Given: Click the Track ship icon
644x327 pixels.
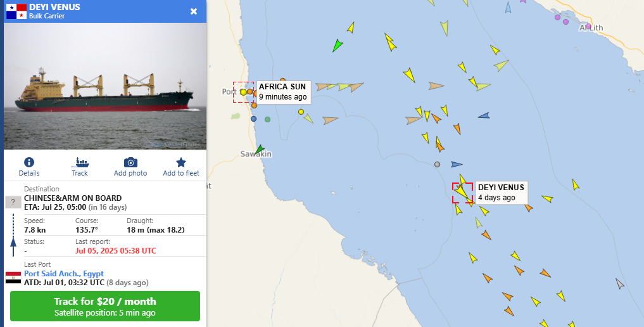Looking at the screenshot, I should [80, 162].
